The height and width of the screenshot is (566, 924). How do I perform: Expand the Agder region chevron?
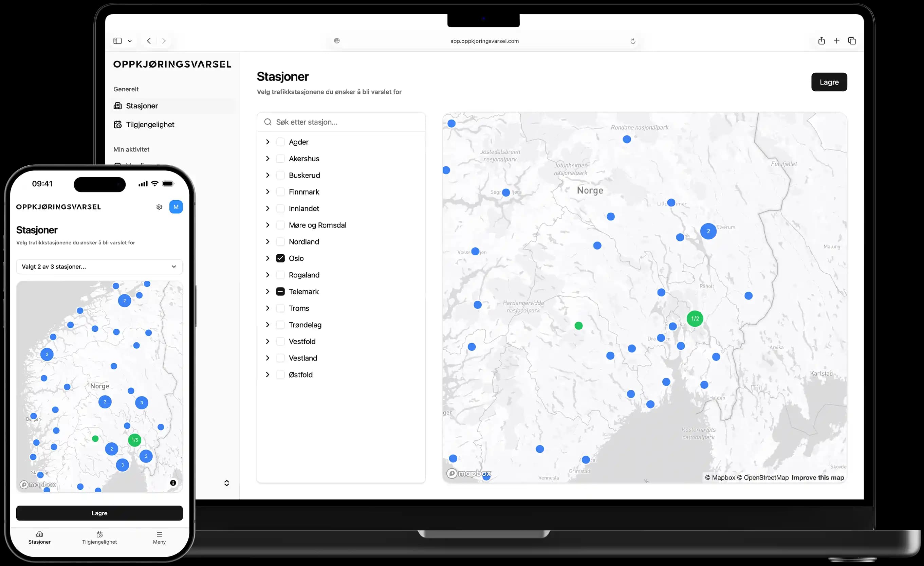267,142
